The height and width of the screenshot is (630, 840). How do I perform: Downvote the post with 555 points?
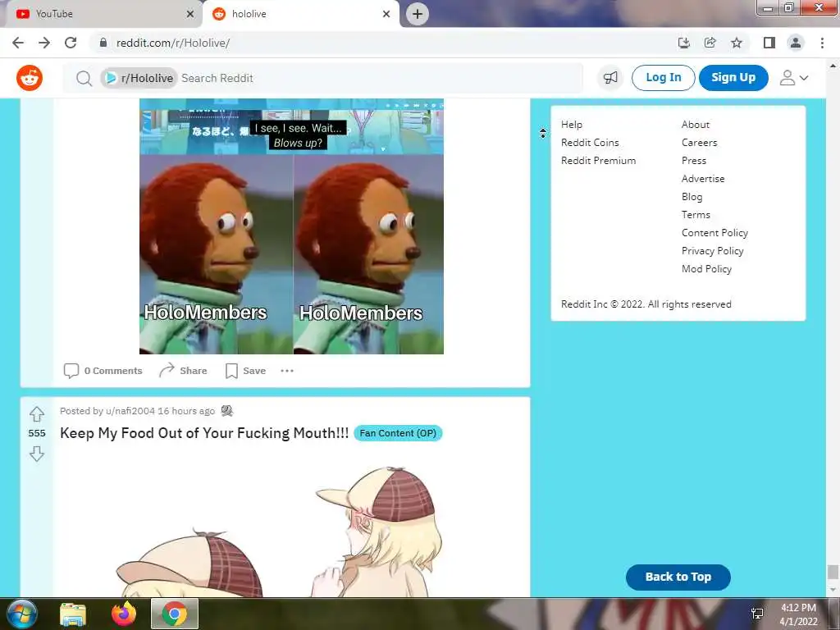tap(36, 454)
